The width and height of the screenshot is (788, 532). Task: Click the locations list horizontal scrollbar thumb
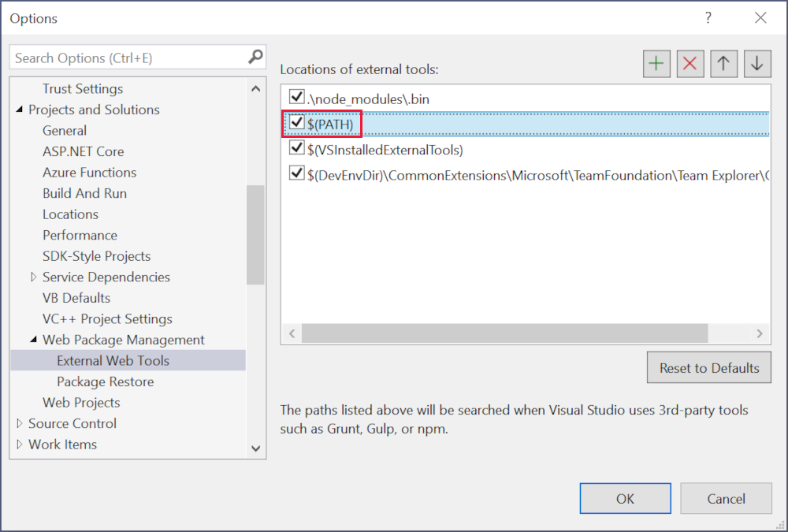pos(504,333)
